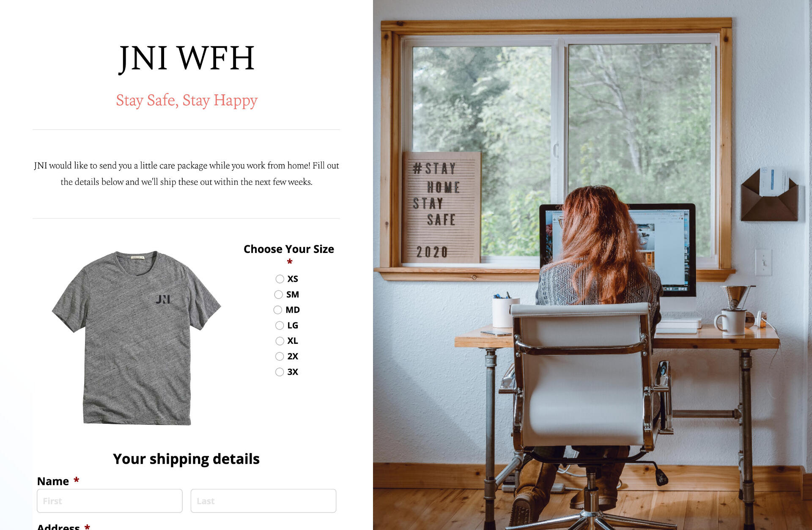Click the Last name input field
Screen dimensions: 812x530
tap(263, 501)
